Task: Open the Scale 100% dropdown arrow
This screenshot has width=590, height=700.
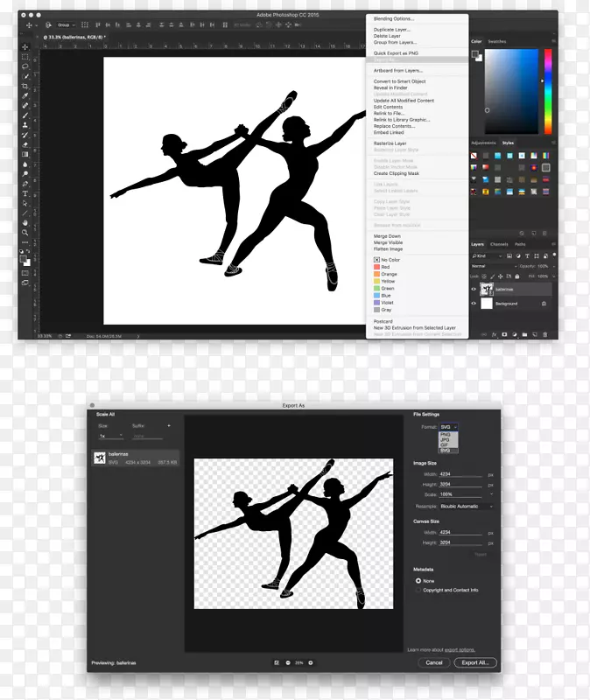Action: point(491,494)
